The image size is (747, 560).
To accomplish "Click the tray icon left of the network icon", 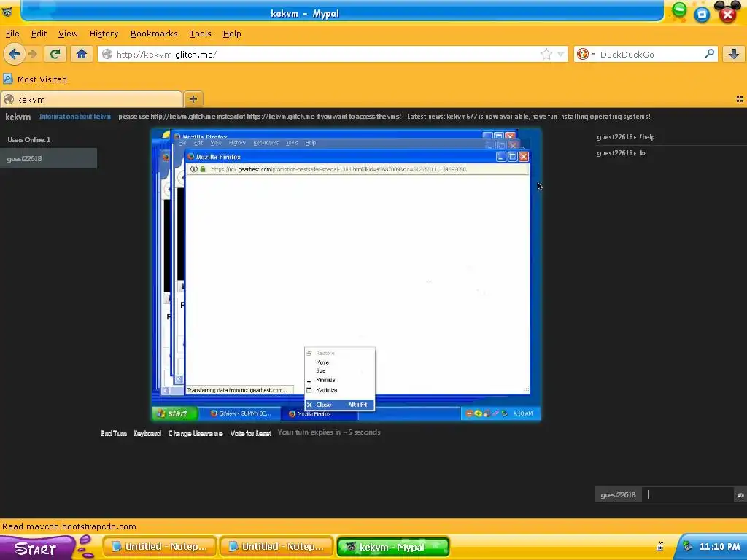I will tap(659, 547).
